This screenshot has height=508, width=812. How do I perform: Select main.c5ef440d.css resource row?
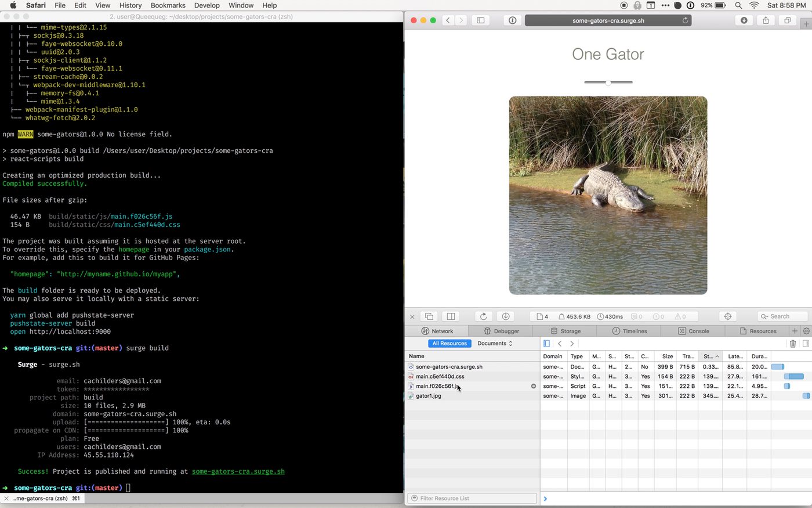coord(473,376)
